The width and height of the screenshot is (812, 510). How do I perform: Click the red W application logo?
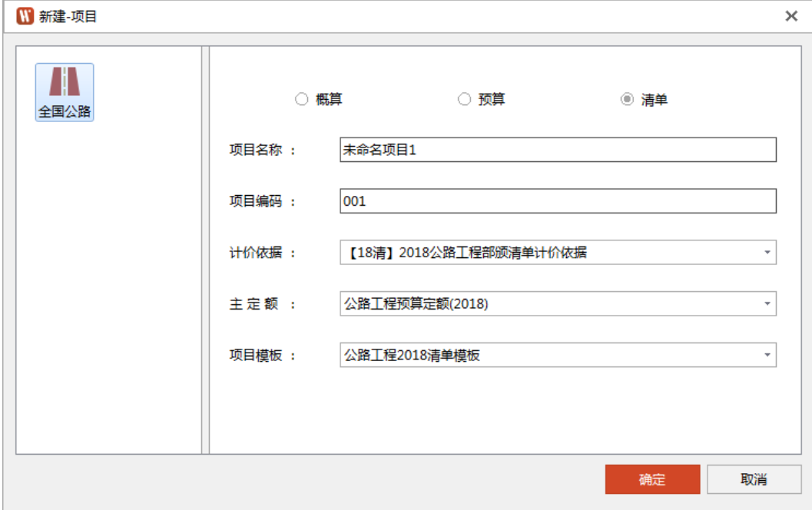(25, 16)
